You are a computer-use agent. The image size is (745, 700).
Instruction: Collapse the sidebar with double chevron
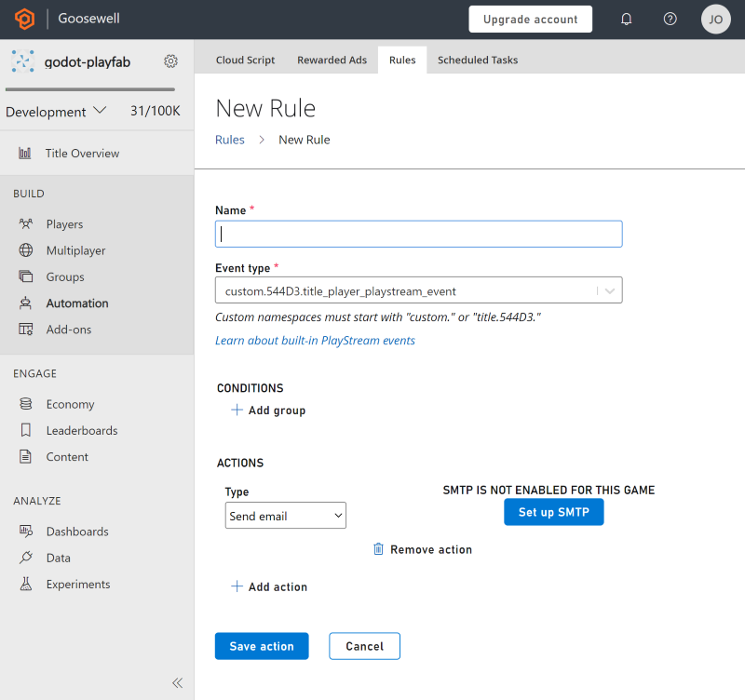coord(177,682)
